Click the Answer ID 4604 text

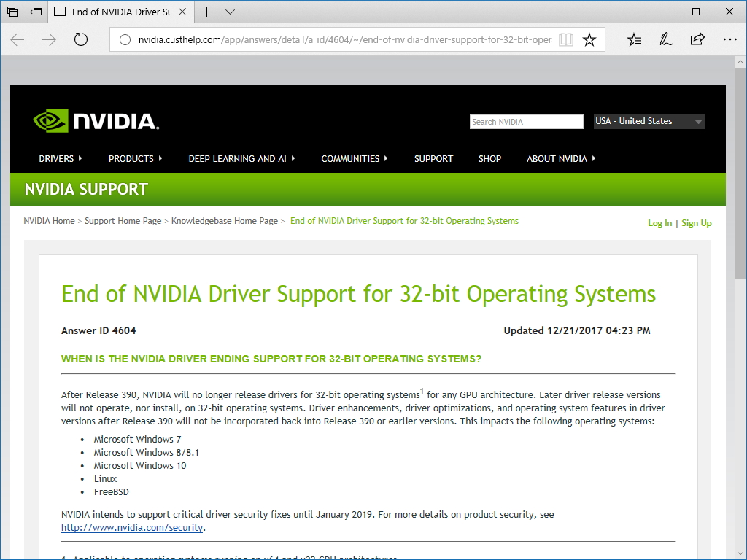98,330
